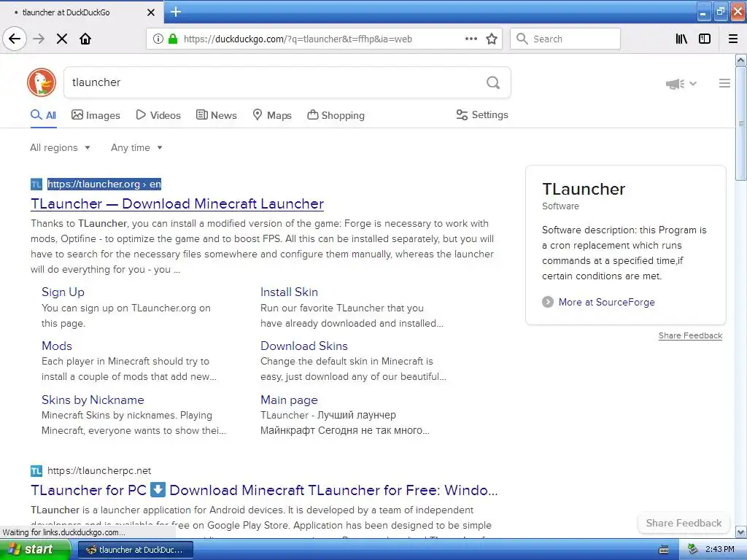Click the magnifier icon in Firefox Search box
Viewport: 747px width, 560px height.
(522, 39)
